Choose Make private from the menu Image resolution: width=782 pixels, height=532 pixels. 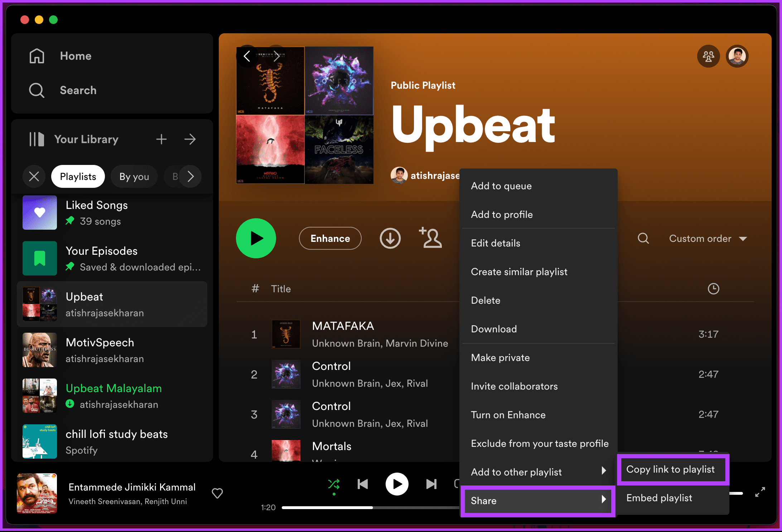(x=539, y=358)
